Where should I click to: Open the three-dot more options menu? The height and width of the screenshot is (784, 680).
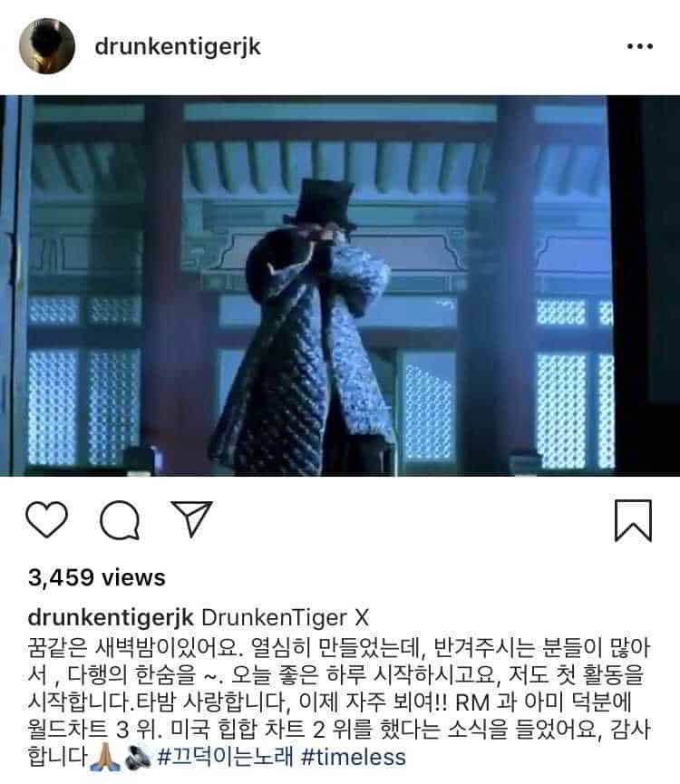click(640, 46)
